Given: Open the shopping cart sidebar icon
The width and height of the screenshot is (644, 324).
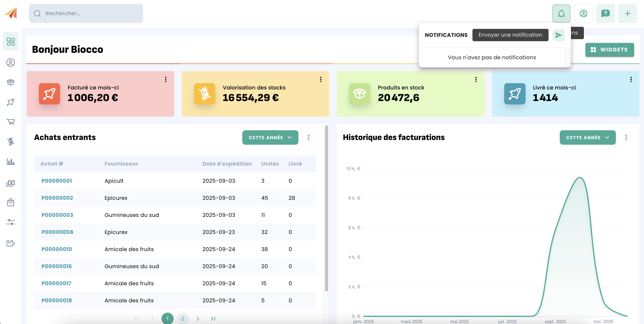Looking at the screenshot, I should [10, 122].
